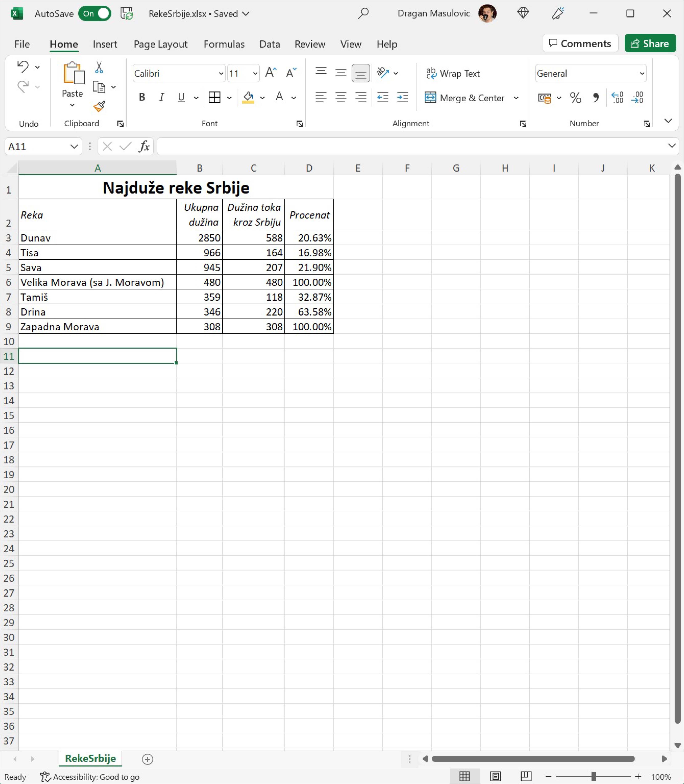This screenshot has width=684, height=784.
Task: Click the Increase Font Size icon
Action: click(271, 73)
